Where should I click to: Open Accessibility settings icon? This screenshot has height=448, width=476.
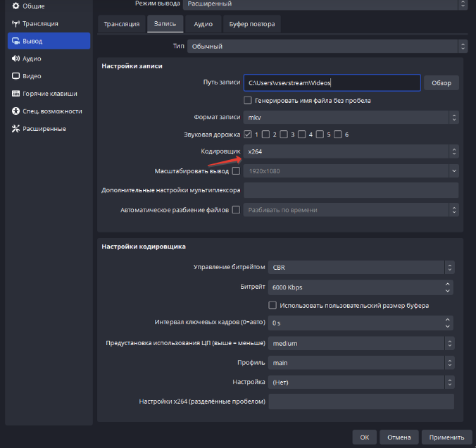tap(15, 111)
